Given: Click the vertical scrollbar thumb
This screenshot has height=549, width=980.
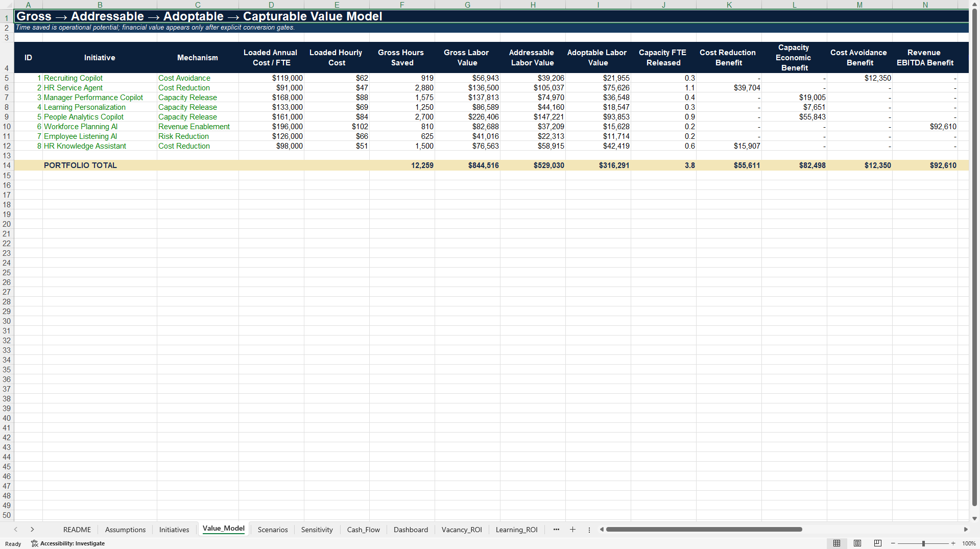Looking at the screenshot, I should [x=974, y=258].
